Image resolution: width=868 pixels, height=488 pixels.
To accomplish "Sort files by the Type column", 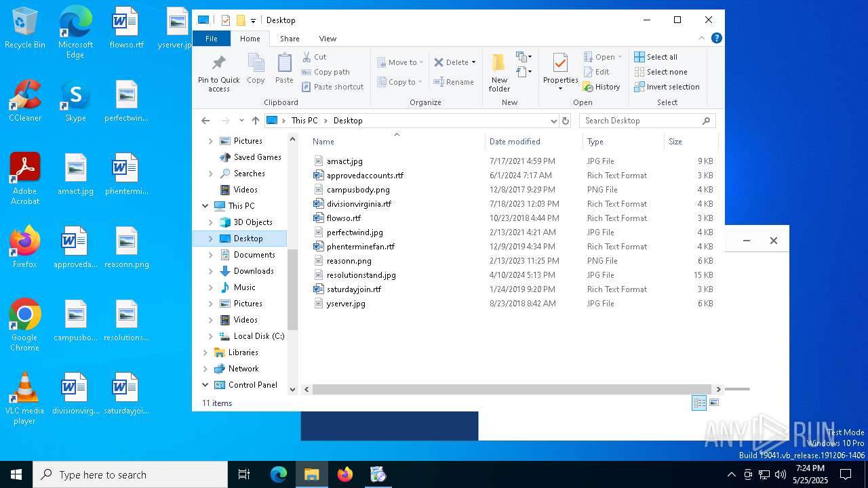I will click(623, 142).
